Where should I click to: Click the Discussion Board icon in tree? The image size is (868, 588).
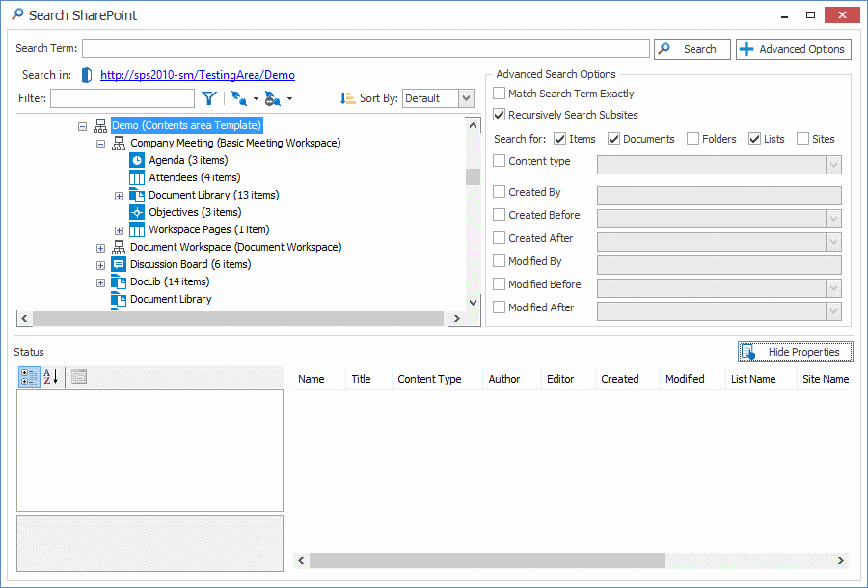coord(119,264)
